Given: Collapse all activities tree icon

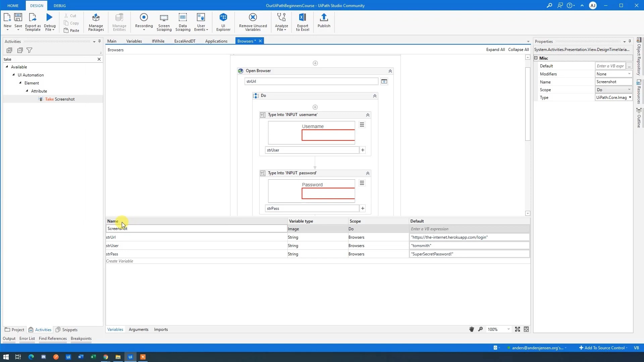Looking at the screenshot, I should (20, 50).
